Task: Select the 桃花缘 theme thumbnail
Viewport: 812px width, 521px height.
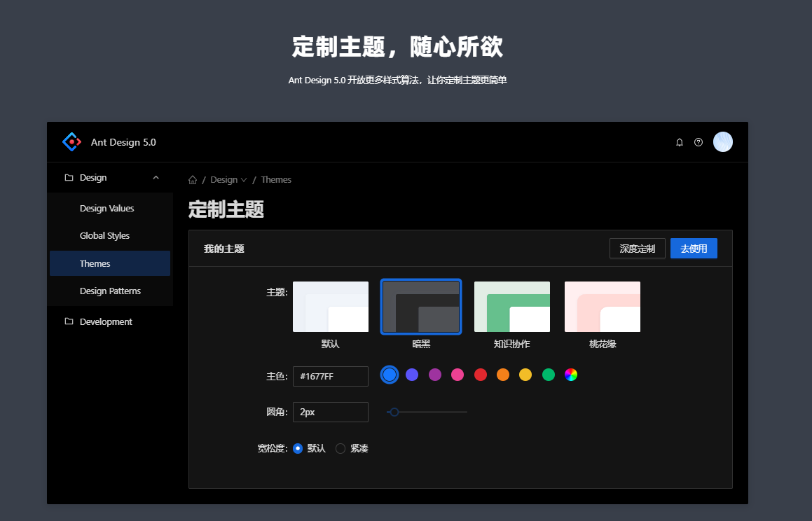Action: 603,307
